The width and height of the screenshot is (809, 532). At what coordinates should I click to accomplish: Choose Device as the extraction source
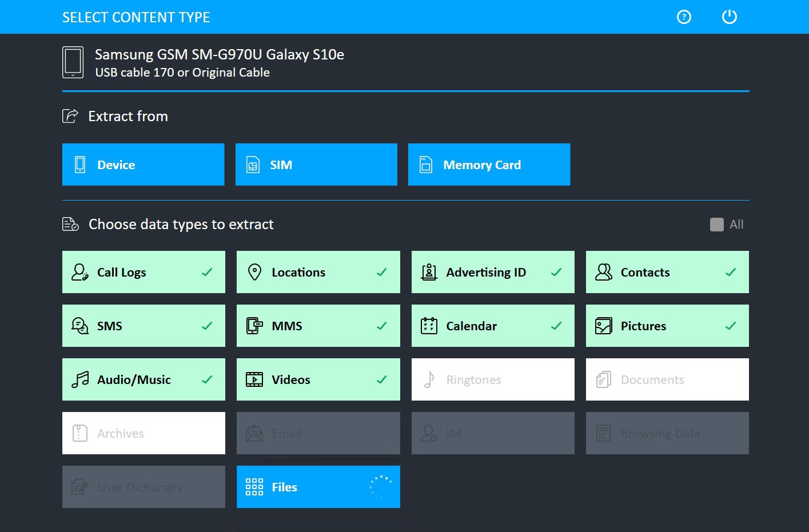[x=143, y=165]
